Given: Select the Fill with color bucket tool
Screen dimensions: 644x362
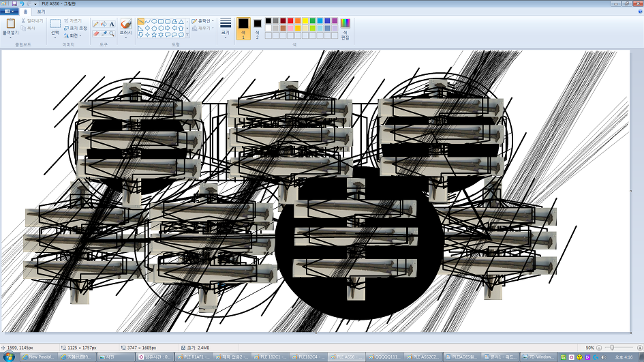Looking at the screenshot, I should coord(104,24).
